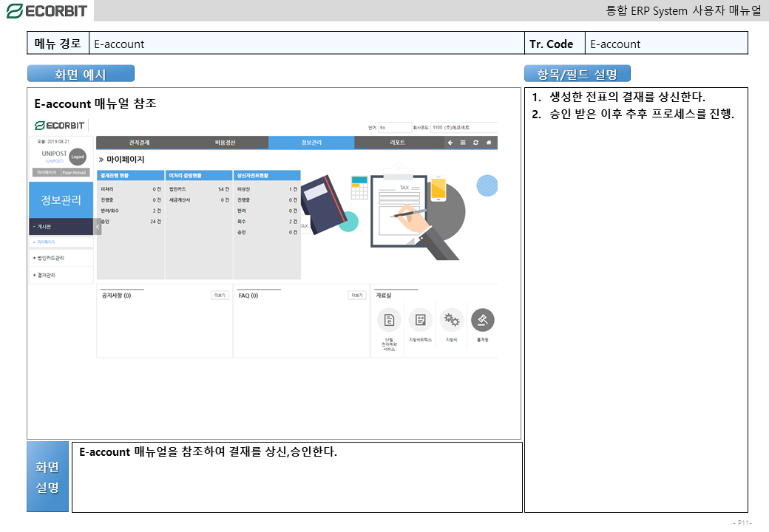The width and height of the screenshot is (769, 532).
Task: Click 더보기 next to 공지사항 (0)
Action: (x=220, y=296)
